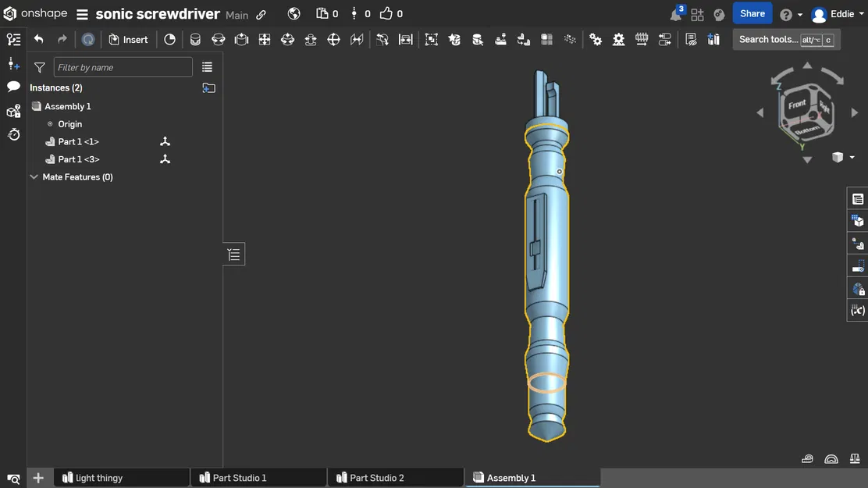Open the Screw relation tool
This screenshot has height=488, width=868.
click(x=642, y=39)
